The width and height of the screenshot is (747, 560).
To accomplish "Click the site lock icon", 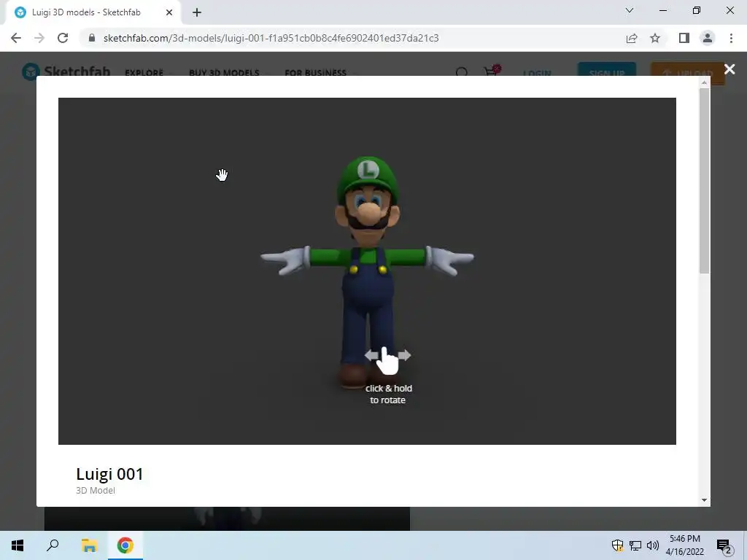I will coord(92,38).
